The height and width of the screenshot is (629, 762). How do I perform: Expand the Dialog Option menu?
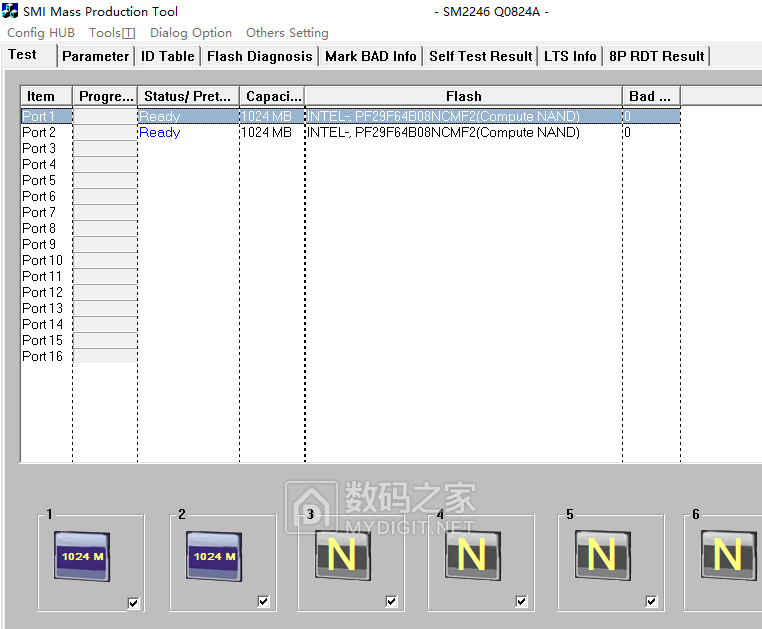(191, 33)
